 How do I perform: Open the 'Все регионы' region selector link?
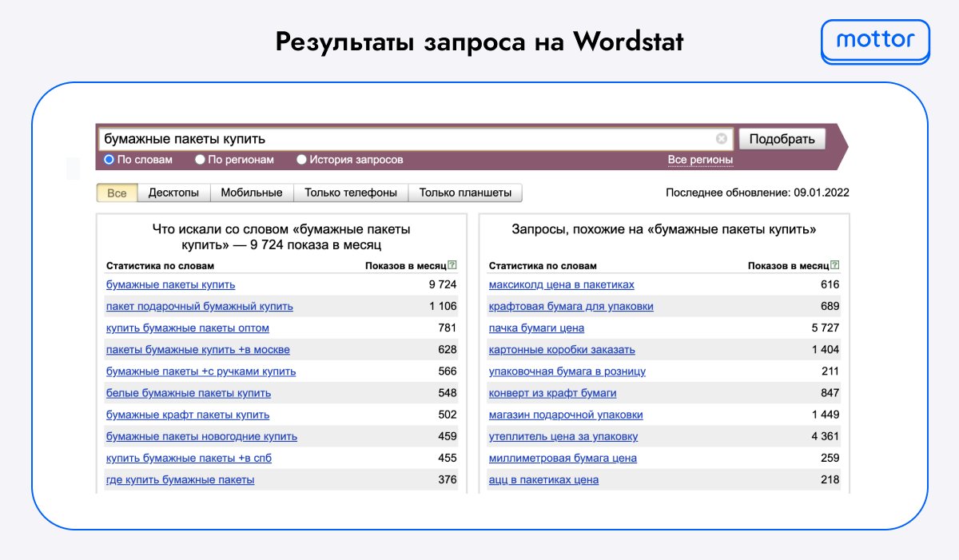(x=700, y=160)
